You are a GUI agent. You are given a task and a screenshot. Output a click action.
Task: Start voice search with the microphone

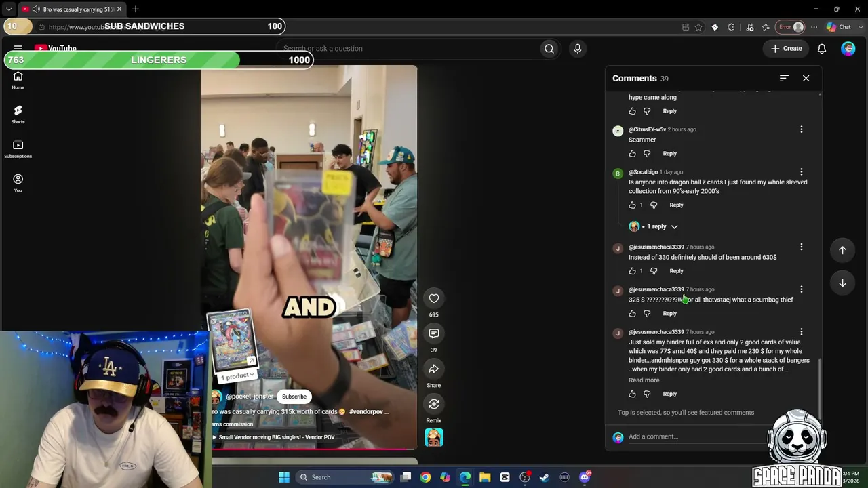coord(578,49)
